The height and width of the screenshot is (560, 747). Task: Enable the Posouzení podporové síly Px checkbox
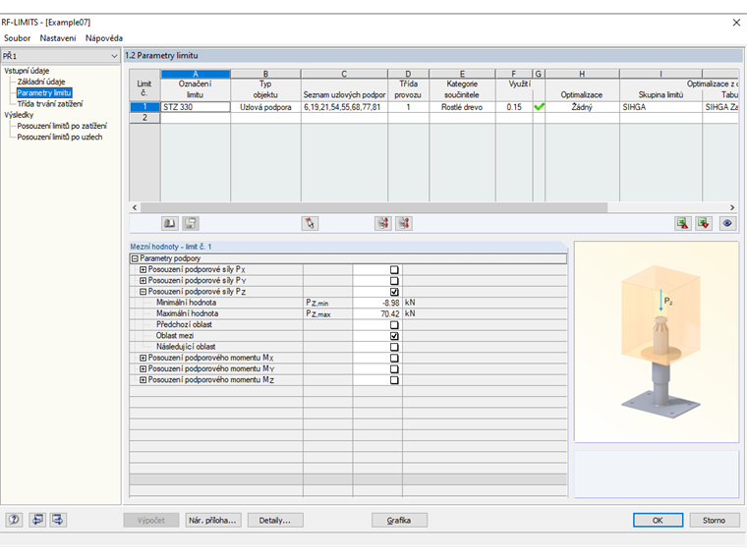(x=394, y=269)
